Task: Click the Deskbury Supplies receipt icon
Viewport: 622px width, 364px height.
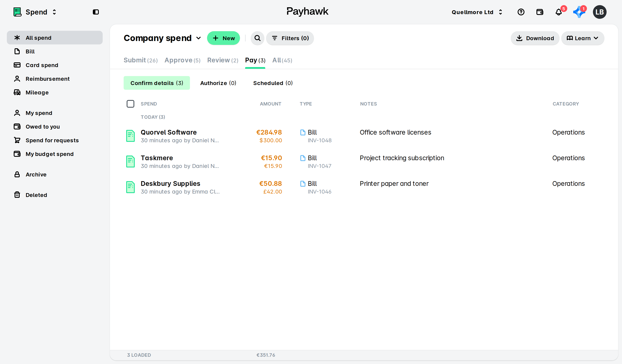Action: click(130, 187)
